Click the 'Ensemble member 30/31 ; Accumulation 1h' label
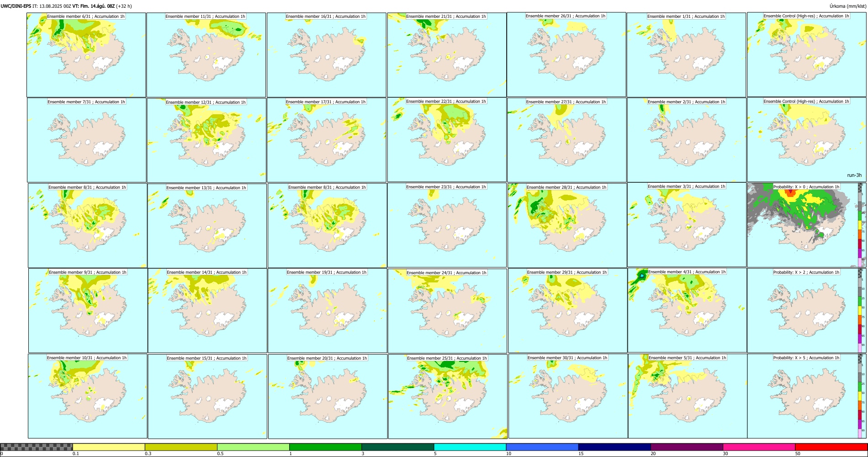 (x=567, y=358)
